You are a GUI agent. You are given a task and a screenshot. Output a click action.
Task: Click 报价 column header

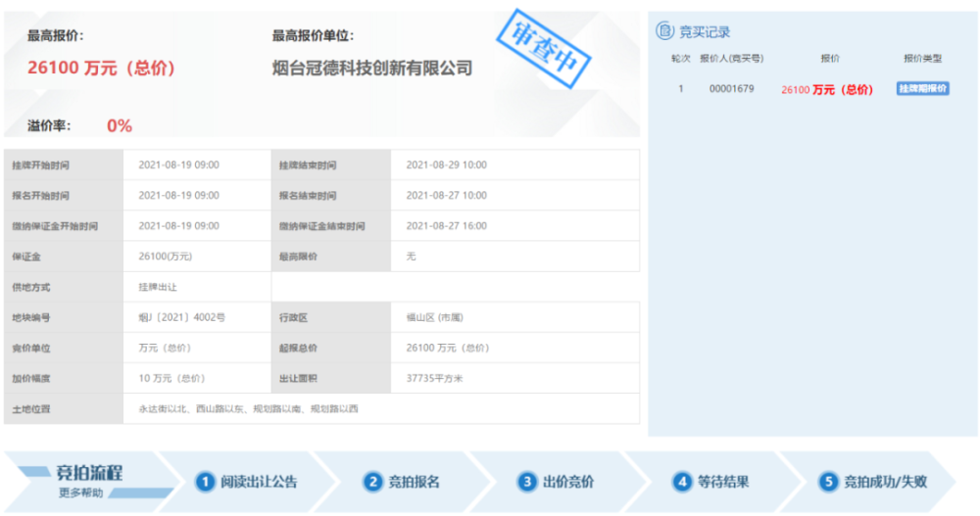(x=830, y=58)
